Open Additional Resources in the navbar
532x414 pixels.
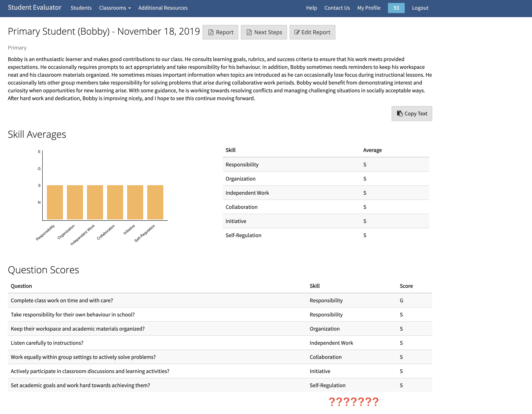coord(163,8)
